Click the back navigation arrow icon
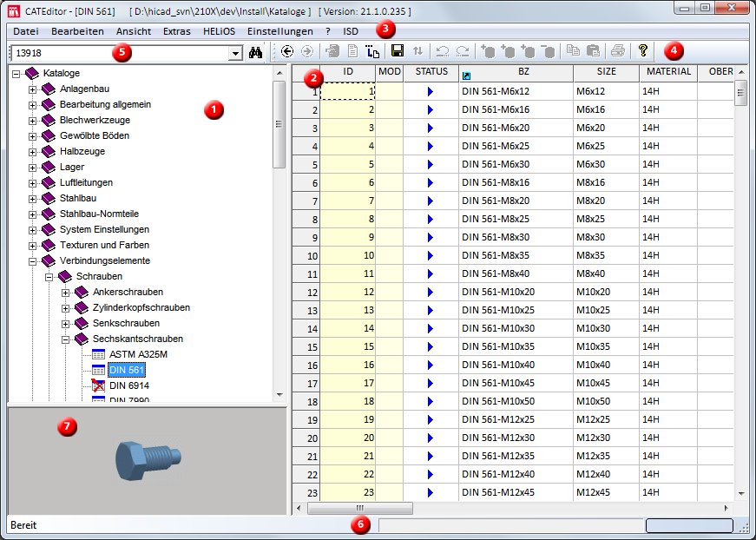The image size is (756, 540). 287,52
